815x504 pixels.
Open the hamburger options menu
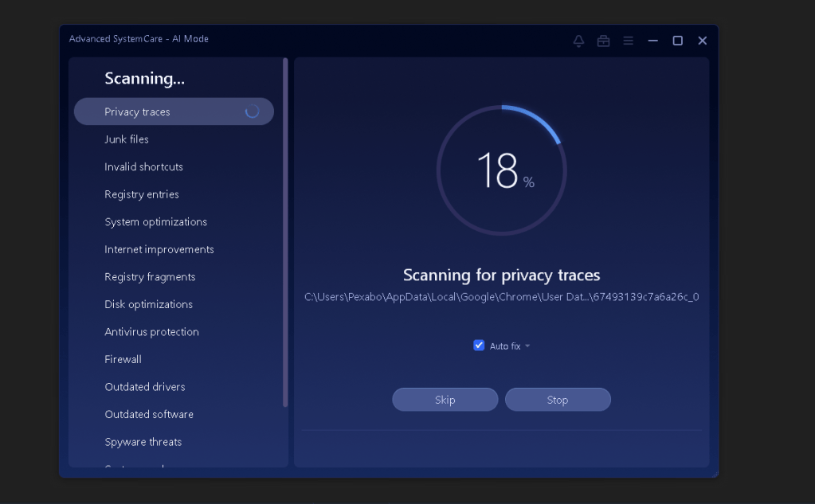[629, 41]
